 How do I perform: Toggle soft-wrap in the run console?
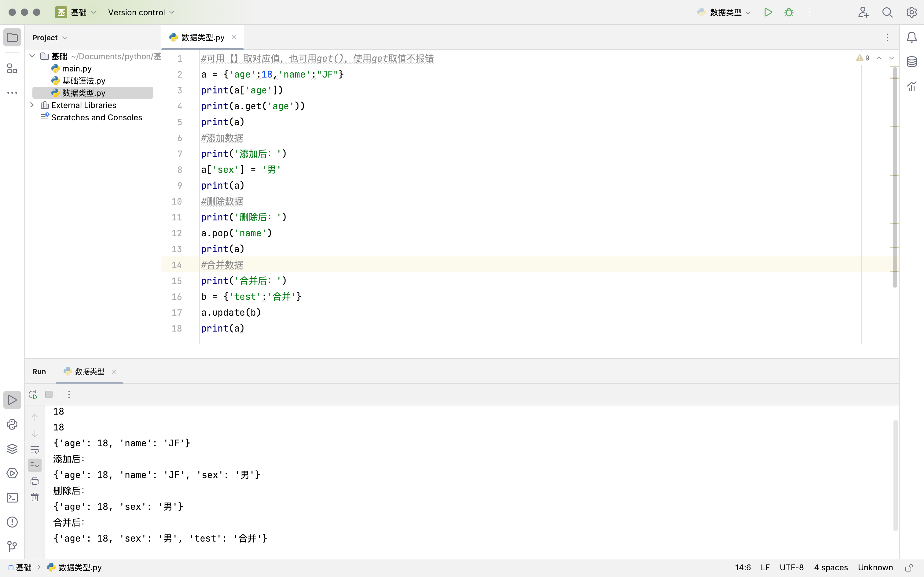pyautogui.click(x=35, y=449)
